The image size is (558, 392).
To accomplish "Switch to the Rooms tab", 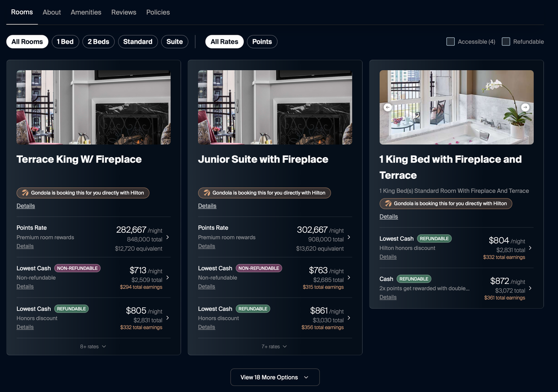I will [22, 12].
